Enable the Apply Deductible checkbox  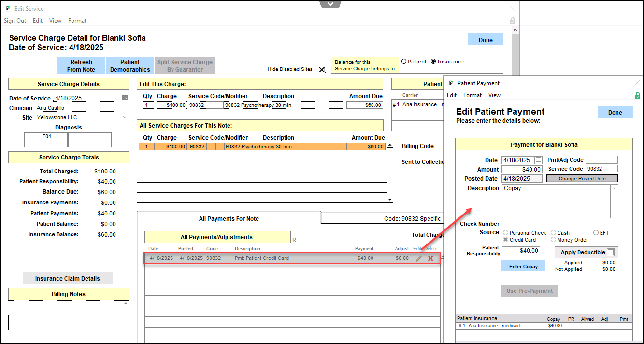[x=611, y=252]
